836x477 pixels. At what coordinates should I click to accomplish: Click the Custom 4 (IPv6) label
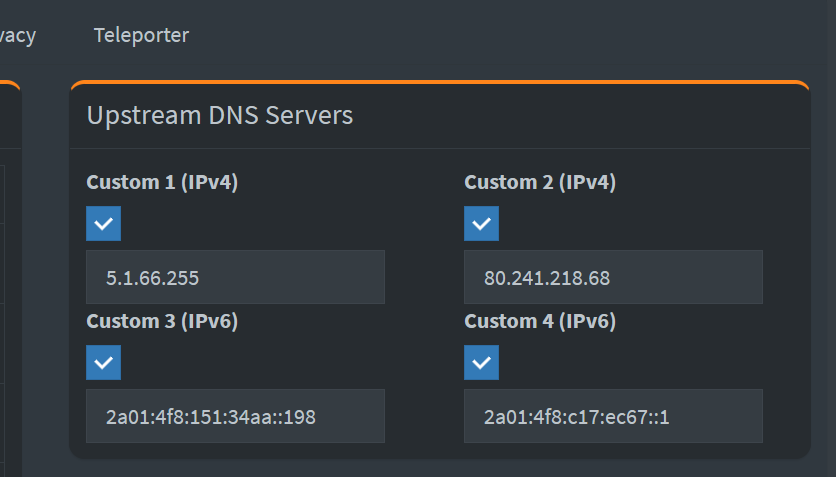pyautogui.click(x=540, y=321)
